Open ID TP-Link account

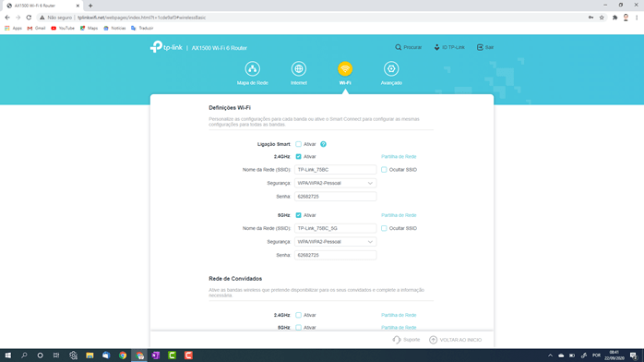tap(449, 47)
